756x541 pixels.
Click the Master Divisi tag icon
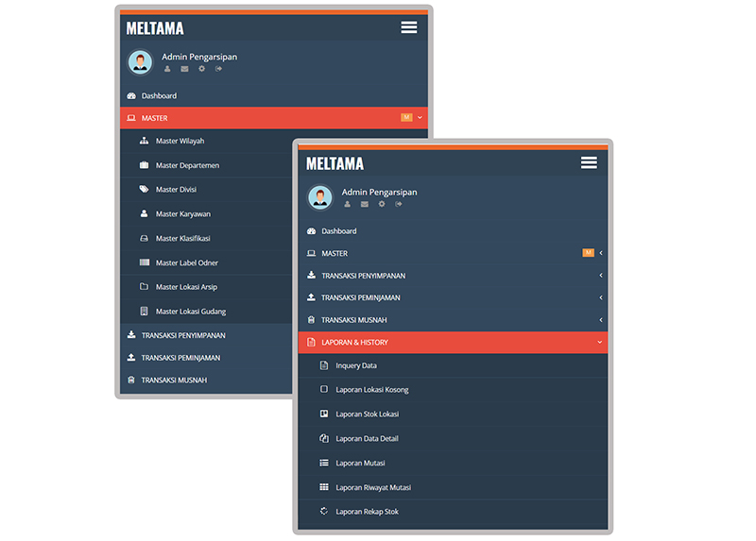pos(145,190)
